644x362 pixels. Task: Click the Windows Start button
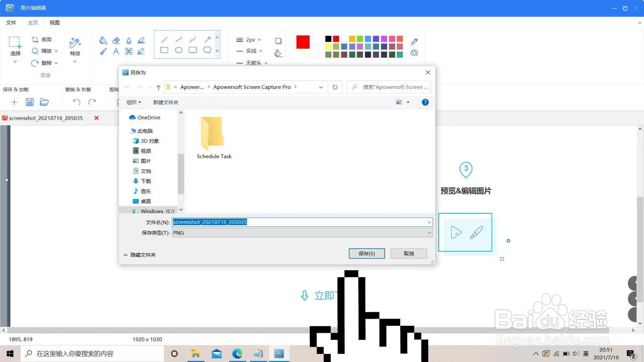10,354
